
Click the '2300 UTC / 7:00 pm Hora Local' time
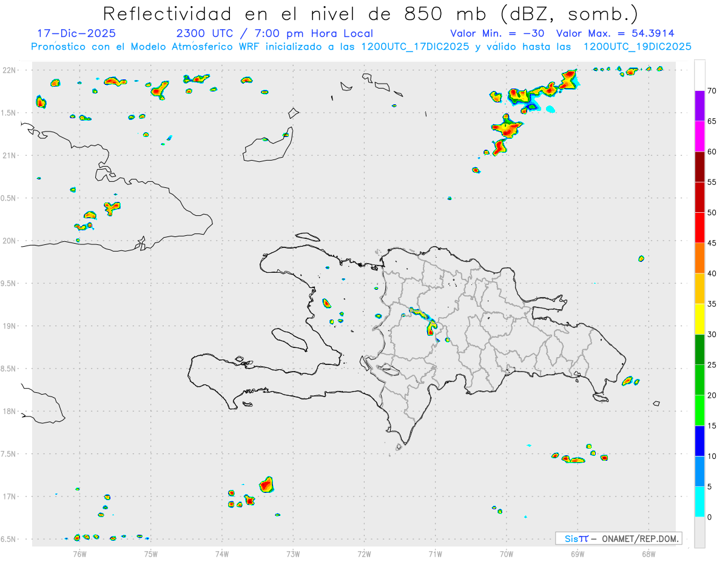(274, 33)
